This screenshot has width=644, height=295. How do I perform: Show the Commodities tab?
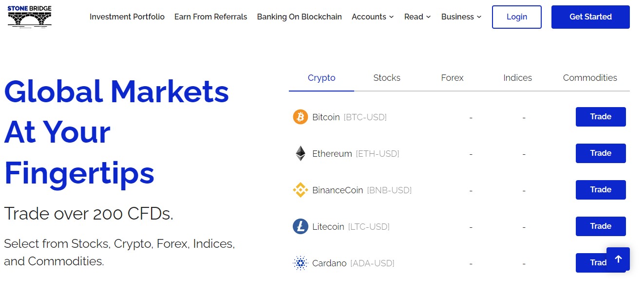[590, 78]
